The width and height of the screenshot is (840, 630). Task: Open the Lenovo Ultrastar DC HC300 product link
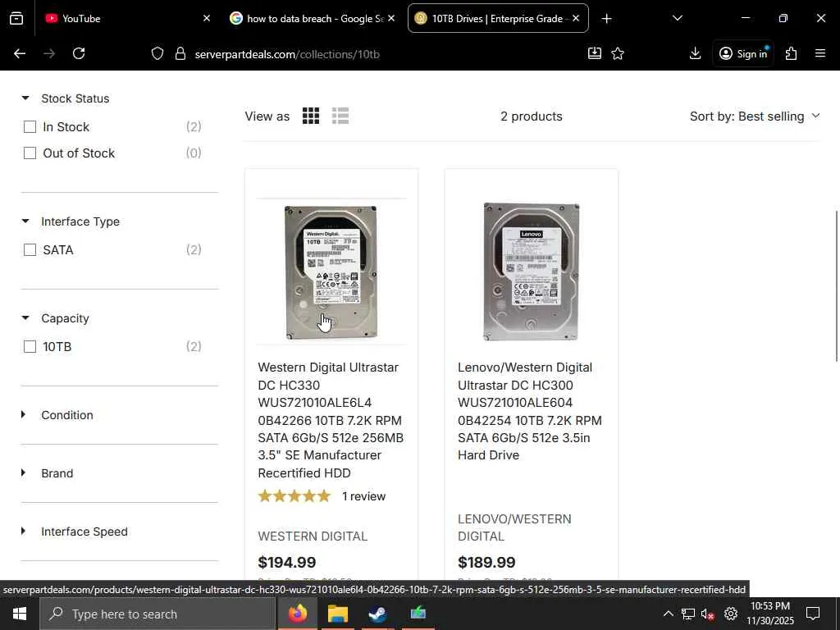point(530,411)
